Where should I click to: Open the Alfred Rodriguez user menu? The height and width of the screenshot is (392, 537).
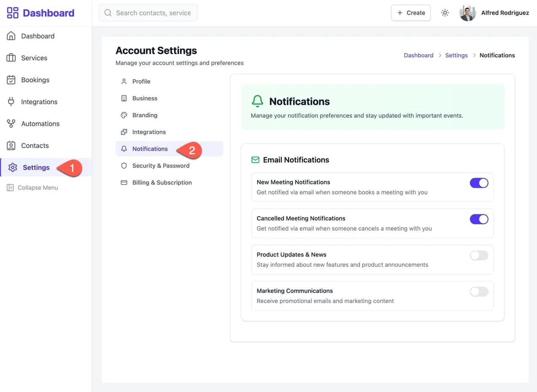tap(494, 13)
